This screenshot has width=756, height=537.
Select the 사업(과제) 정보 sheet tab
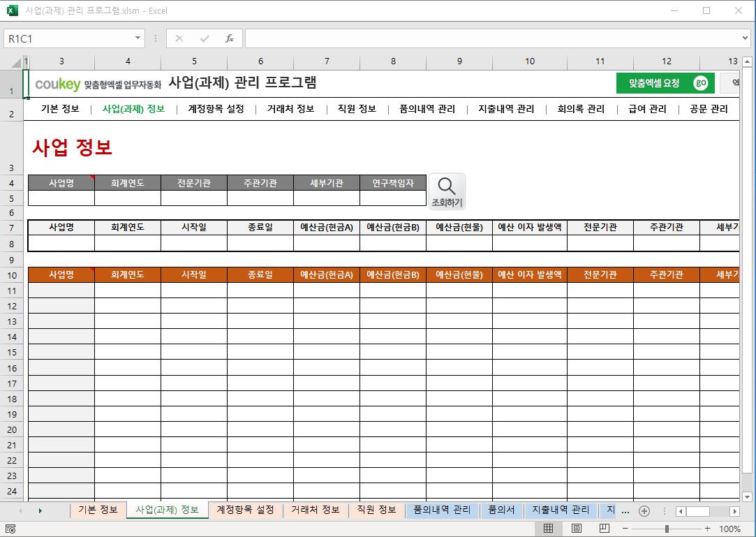click(168, 510)
